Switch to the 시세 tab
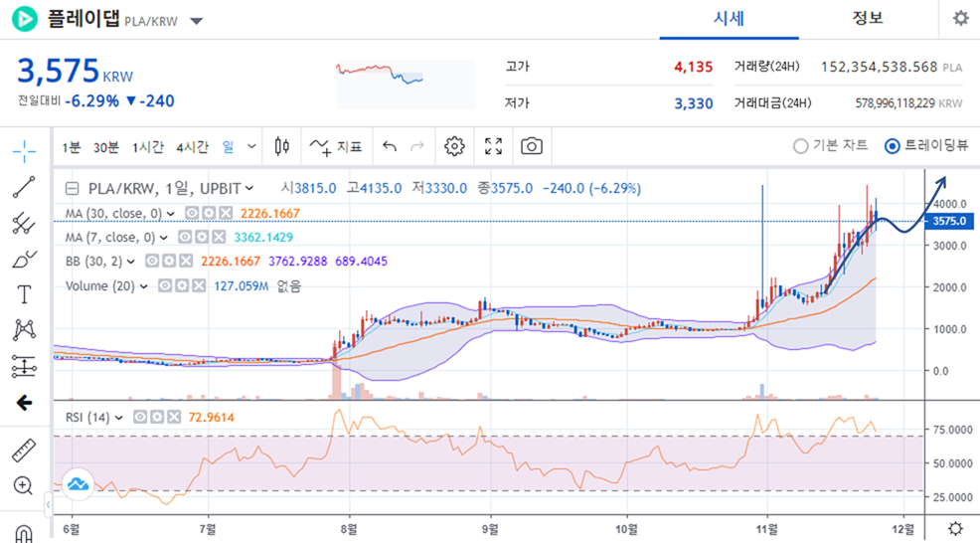Image resolution: width=980 pixels, height=543 pixels. coord(729,20)
